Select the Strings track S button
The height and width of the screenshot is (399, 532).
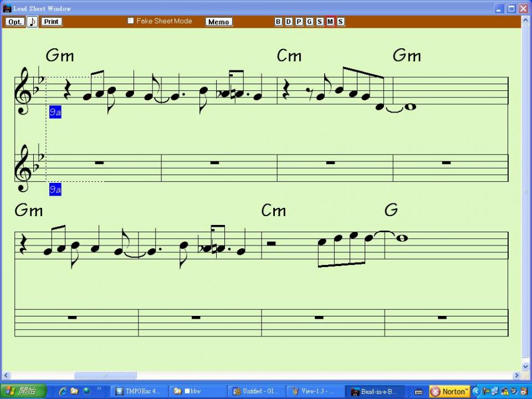tap(319, 22)
